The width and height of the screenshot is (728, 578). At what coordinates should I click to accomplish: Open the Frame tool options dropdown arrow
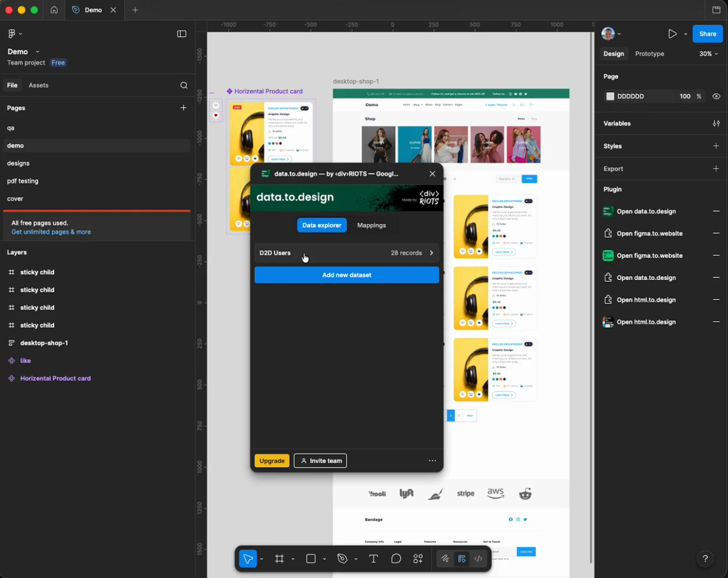pyautogui.click(x=293, y=559)
